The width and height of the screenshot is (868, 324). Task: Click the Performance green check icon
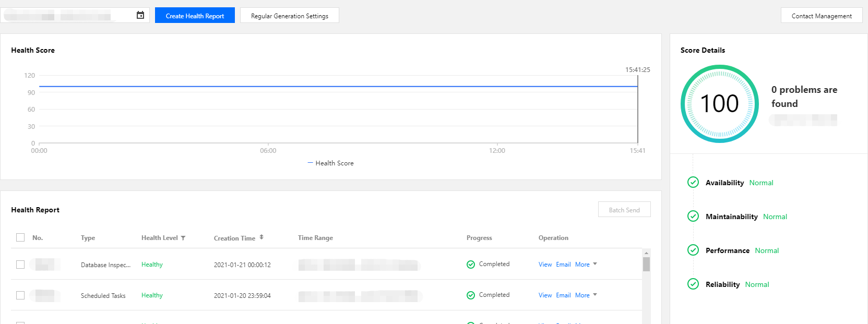[693, 250]
